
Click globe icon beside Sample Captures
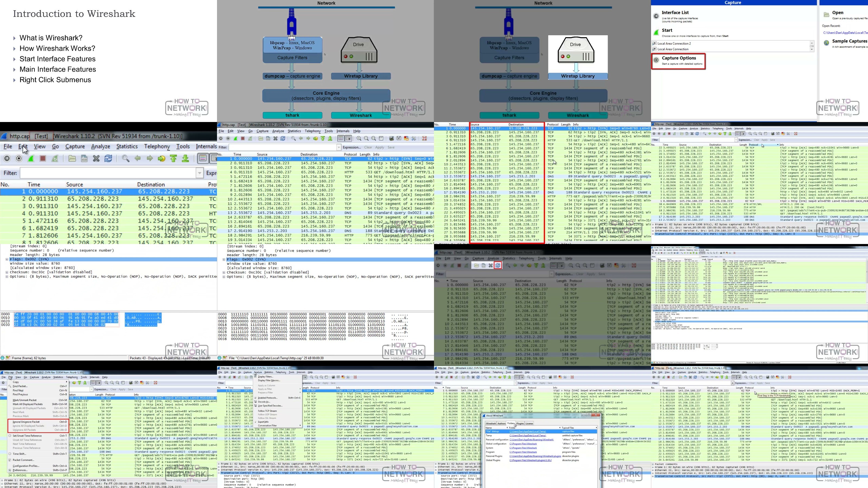(x=826, y=43)
